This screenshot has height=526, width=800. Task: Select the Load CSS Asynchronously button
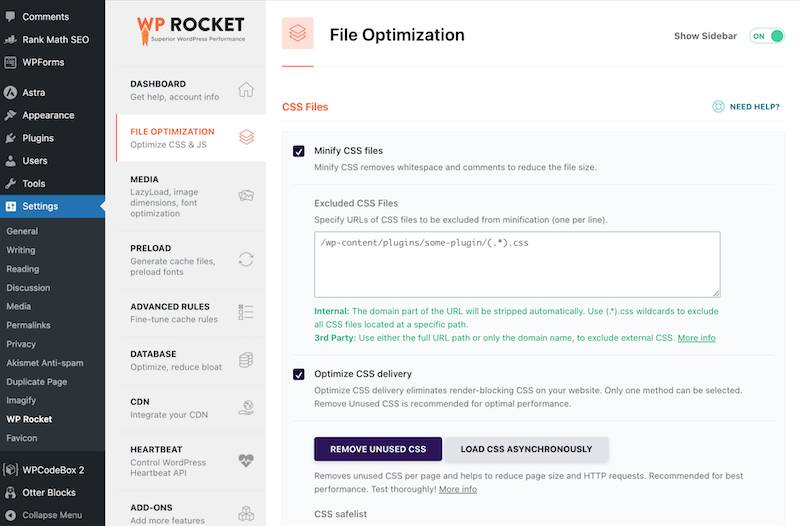tap(527, 449)
